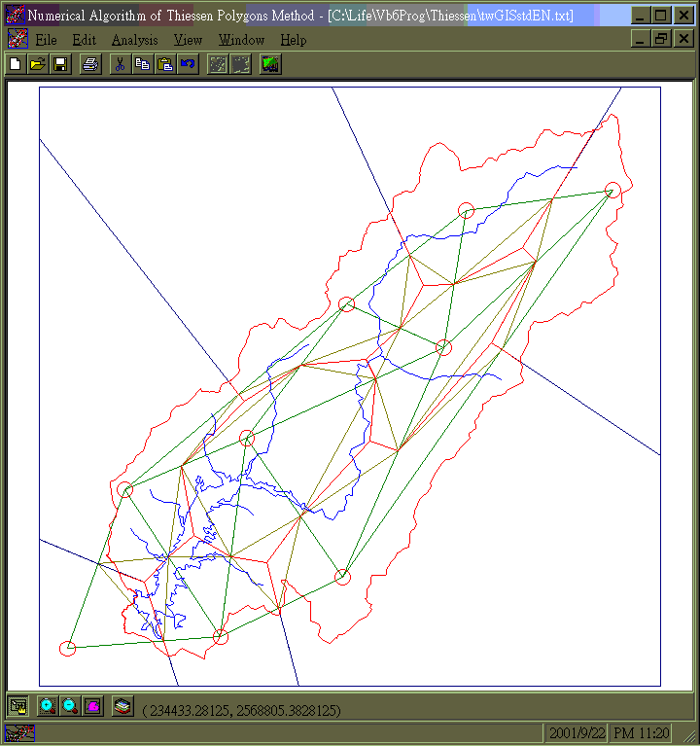Screen dimensions: 700x746
Task: Activate the zoom out magnifier tool
Action: [70, 706]
